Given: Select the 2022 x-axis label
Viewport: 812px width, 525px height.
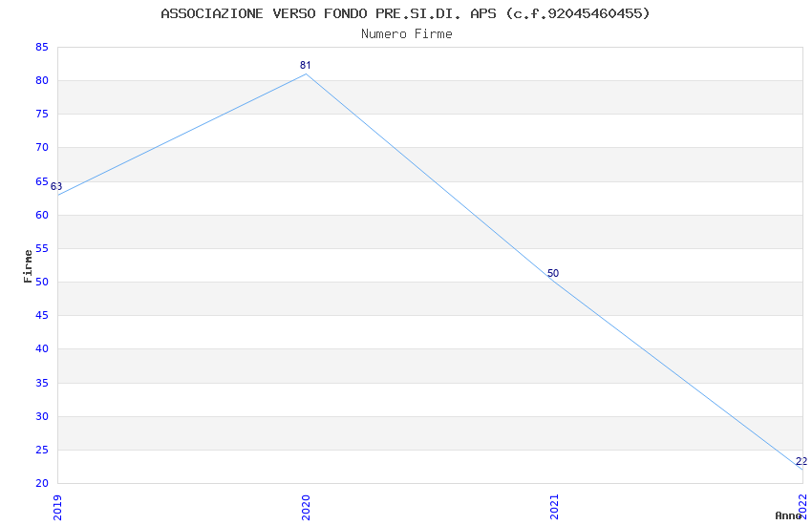Looking at the screenshot, I should click(803, 506).
